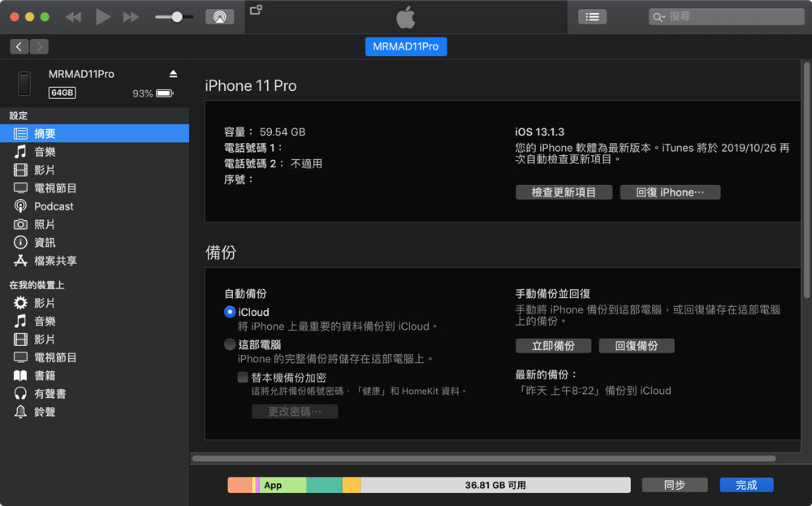The width and height of the screenshot is (812, 506).
Task: Eject the MRMAD11Pro device
Action: 173,73
